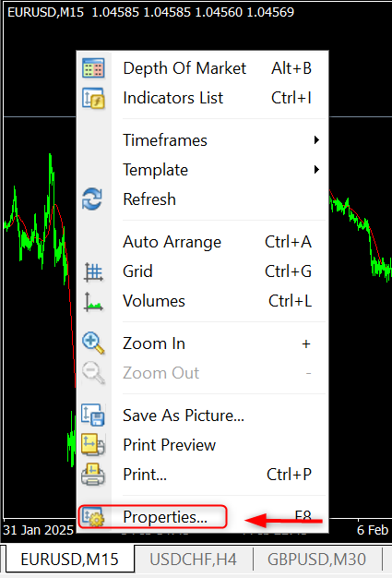Click the Volumes chart icon

tap(93, 302)
